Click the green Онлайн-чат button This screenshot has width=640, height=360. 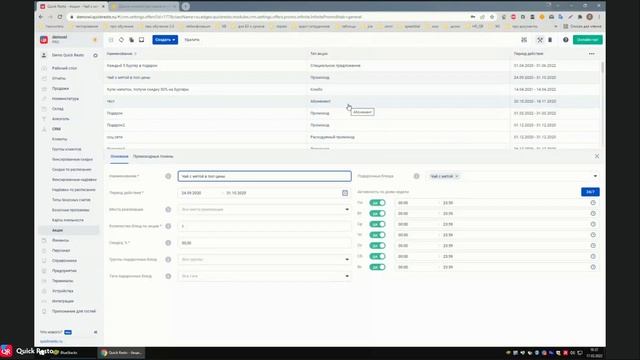tap(588, 40)
